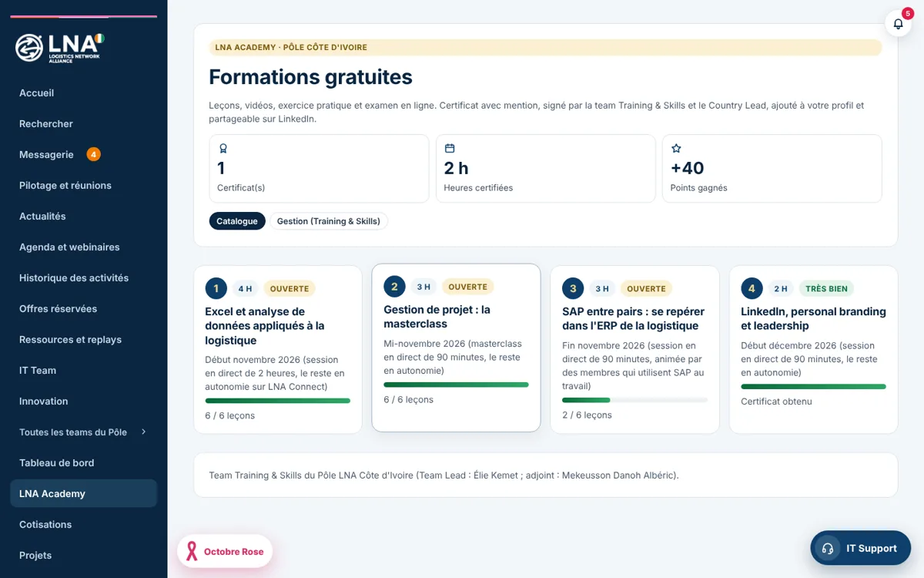Click the headset icon in IT Support
The image size is (924, 578).
pos(828,548)
